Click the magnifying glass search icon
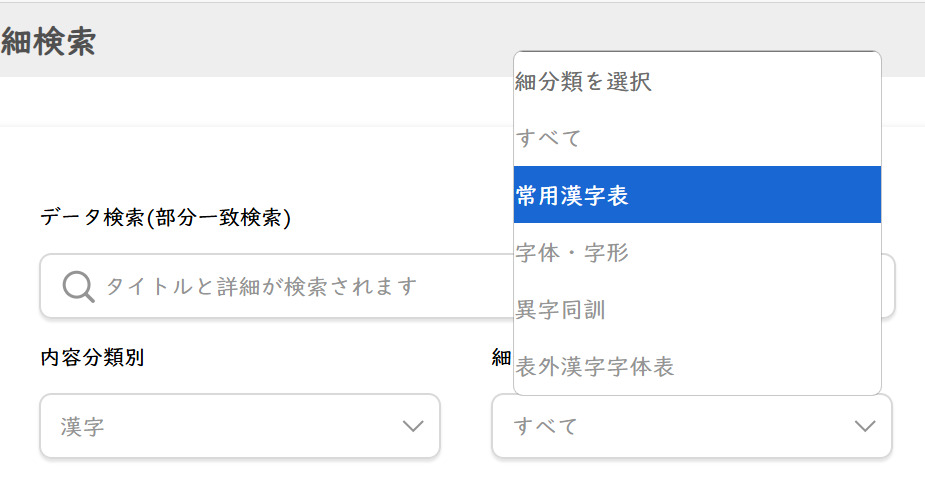Image resolution: width=925 pixels, height=504 pixels. [78, 287]
